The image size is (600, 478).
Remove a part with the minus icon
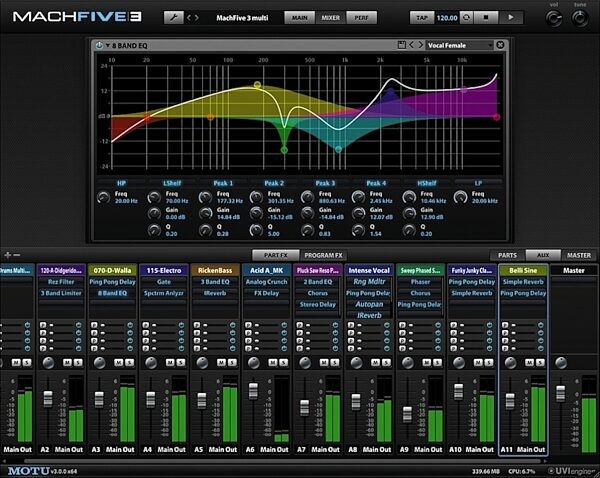(16, 255)
